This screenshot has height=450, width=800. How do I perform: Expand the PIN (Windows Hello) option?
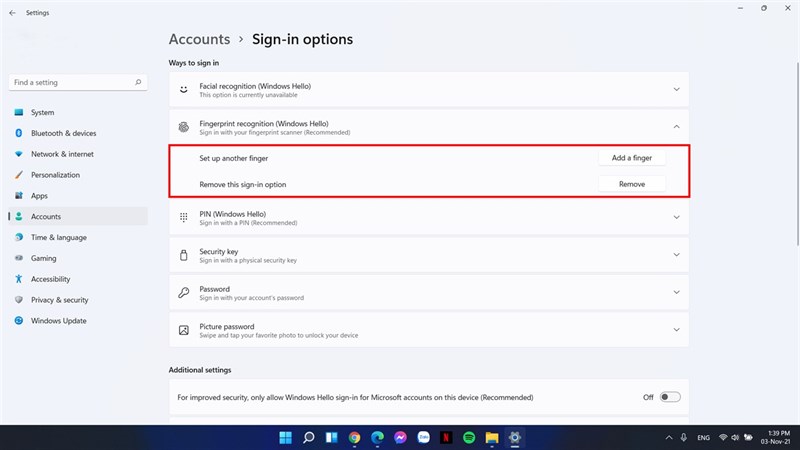pos(676,217)
